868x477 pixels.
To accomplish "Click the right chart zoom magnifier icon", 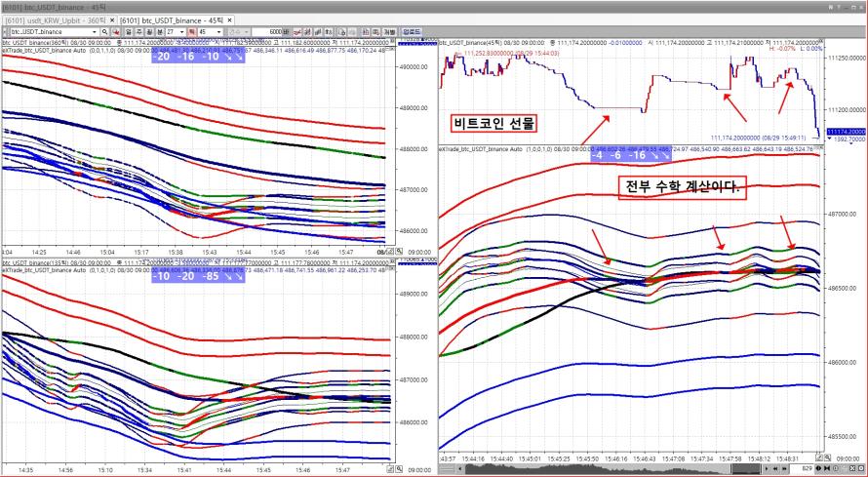I will point(828,459).
